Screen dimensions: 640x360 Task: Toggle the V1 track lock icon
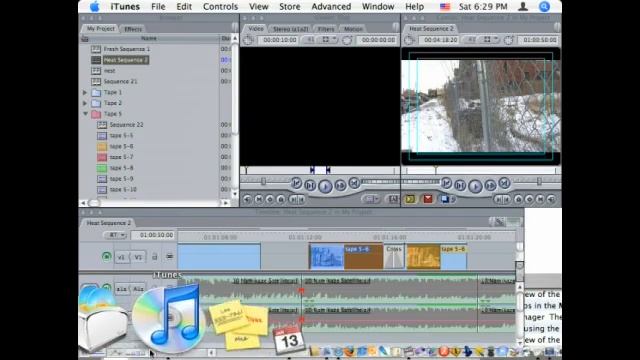click(155, 257)
